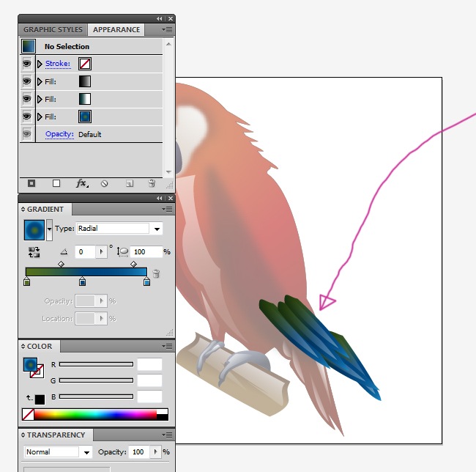Click the gradient angle icon
The image size is (476, 472).
click(64, 252)
